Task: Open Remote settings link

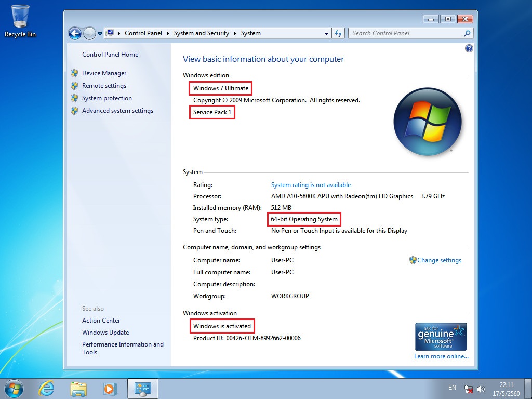Action: click(x=104, y=86)
